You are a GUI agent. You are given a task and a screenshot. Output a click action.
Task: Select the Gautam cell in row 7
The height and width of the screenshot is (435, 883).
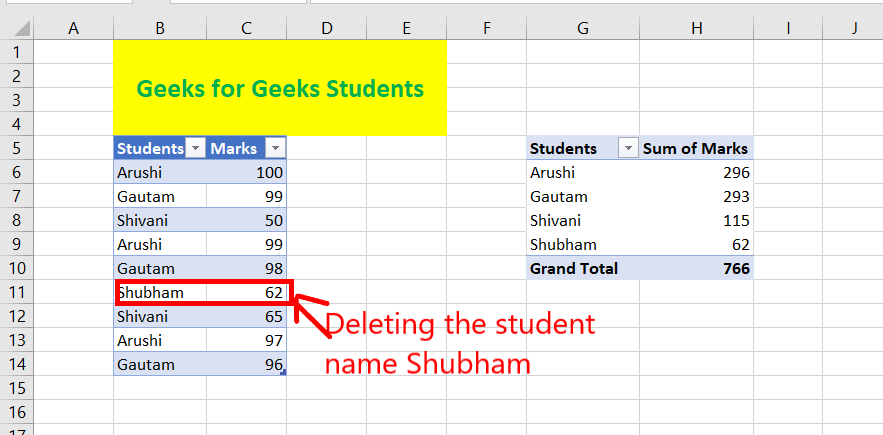pos(160,196)
